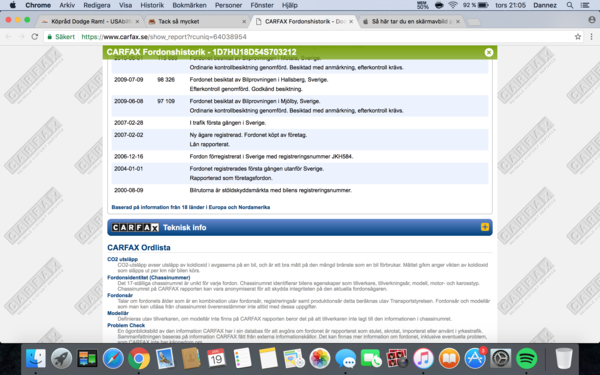Open Finder from the Dock
Image resolution: width=600 pixels, height=375 pixels.
click(x=36, y=359)
